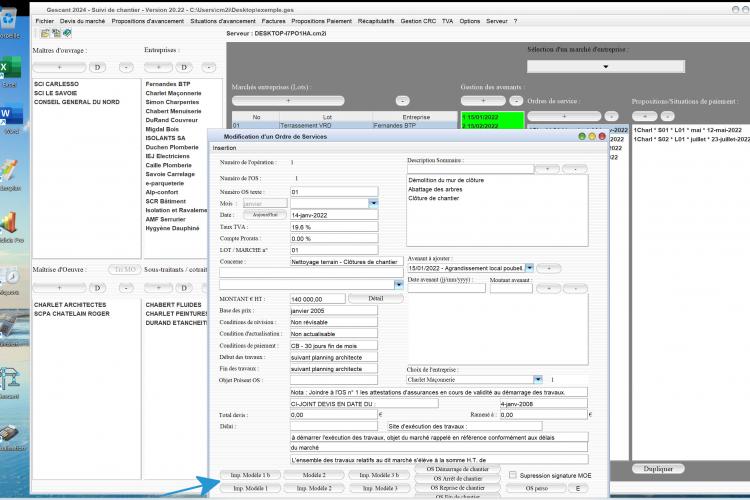This screenshot has height=500, width=750.
Task: Click the + button under Ordres de service
Action: click(x=564, y=116)
